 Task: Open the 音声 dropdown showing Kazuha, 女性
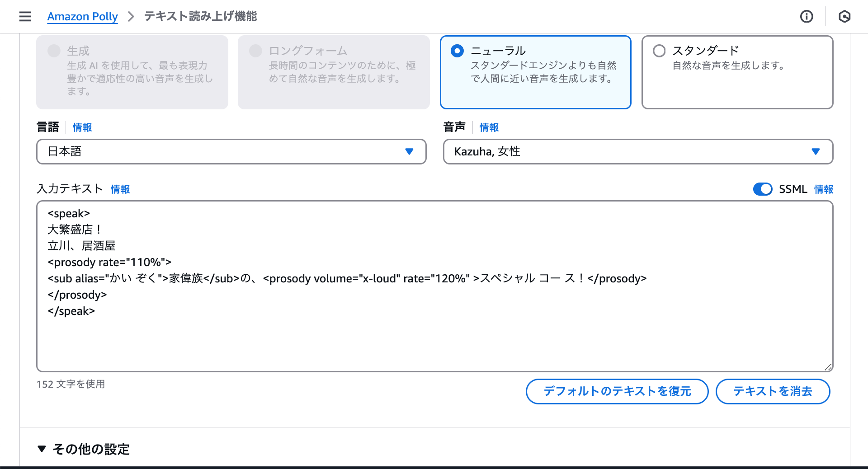(816, 152)
